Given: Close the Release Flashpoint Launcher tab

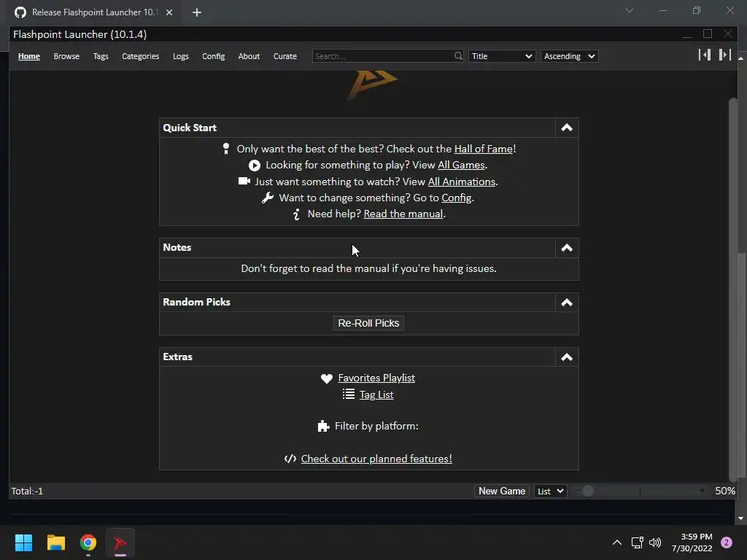Looking at the screenshot, I should click(x=169, y=13).
